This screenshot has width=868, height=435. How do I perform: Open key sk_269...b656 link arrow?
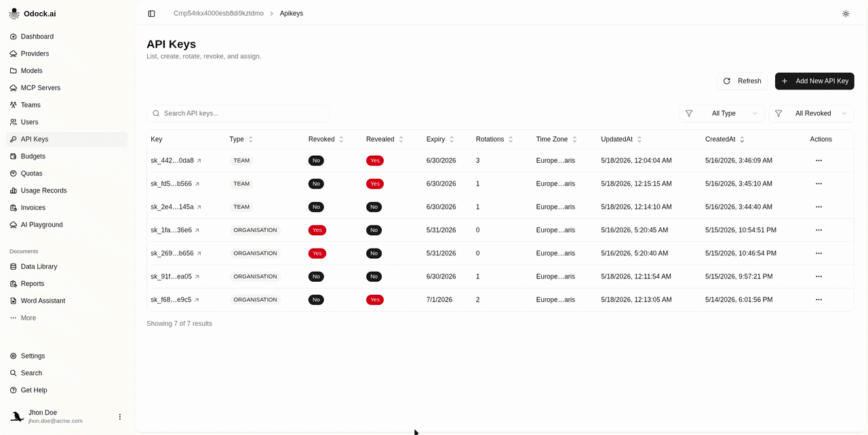pyautogui.click(x=199, y=253)
